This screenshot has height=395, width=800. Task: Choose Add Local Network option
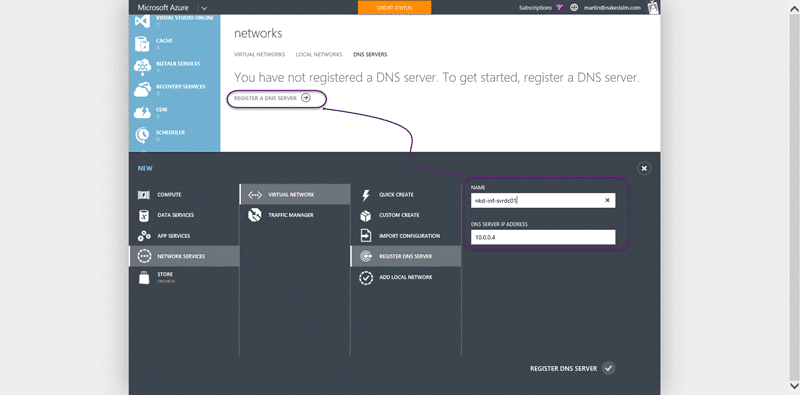tap(406, 277)
